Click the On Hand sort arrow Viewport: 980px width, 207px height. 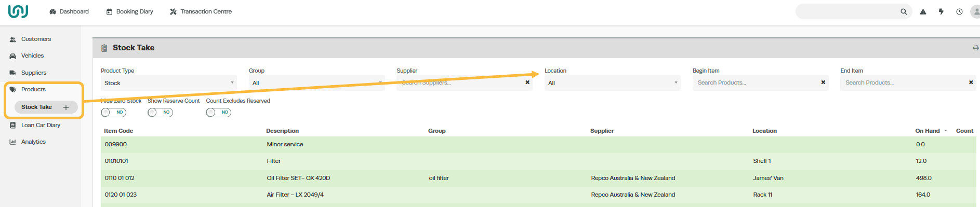coord(946,131)
